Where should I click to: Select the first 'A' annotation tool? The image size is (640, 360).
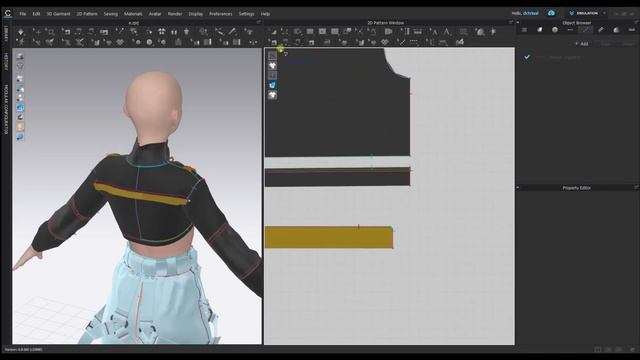click(x=434, y=31)
